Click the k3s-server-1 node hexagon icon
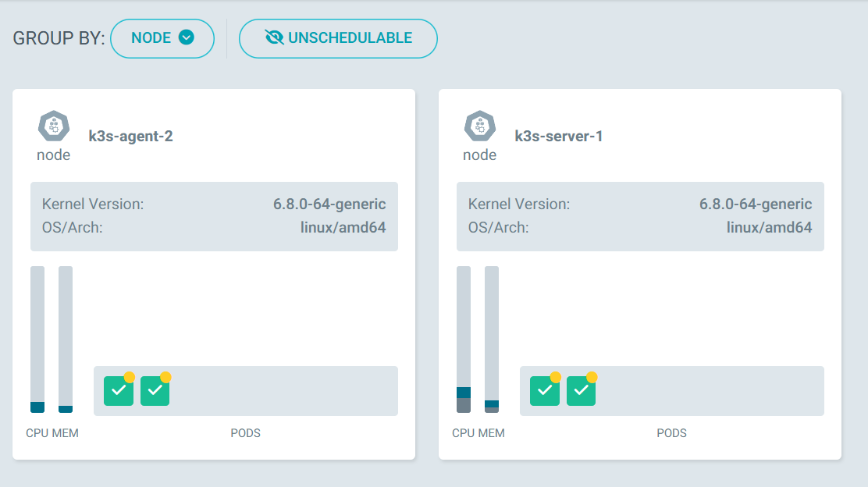868x487 pixels. click(480, 126)
